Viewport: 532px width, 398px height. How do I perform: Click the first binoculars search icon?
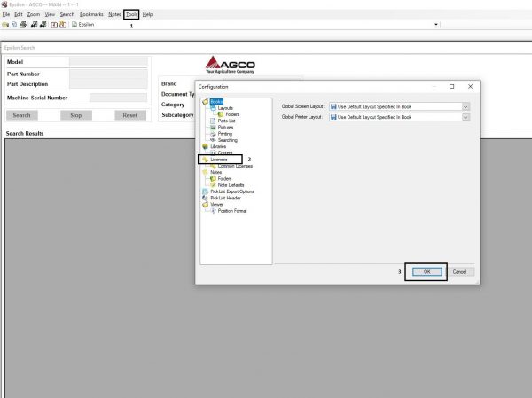(34, 25)
